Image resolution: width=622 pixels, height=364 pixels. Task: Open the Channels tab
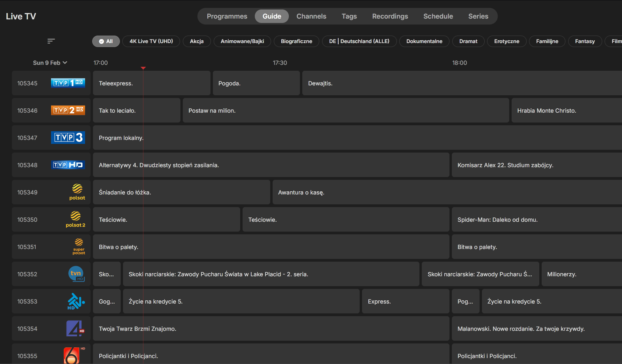(x=311, y=16)
